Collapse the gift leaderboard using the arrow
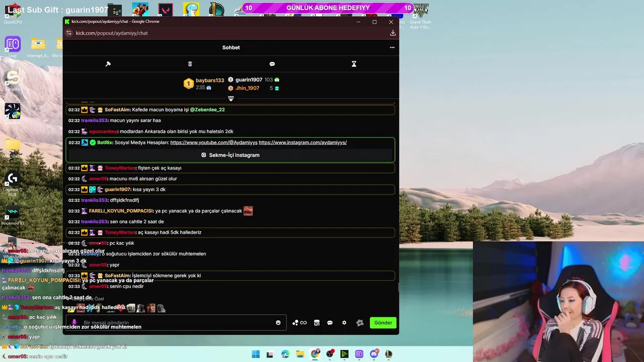644x362 pixels. pos(231,99)
